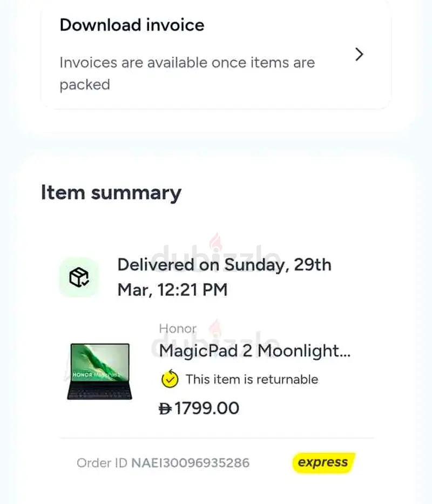Click the Download invoice heading
The width and height of the screenshot is (432, 504).
pos(132,25)
